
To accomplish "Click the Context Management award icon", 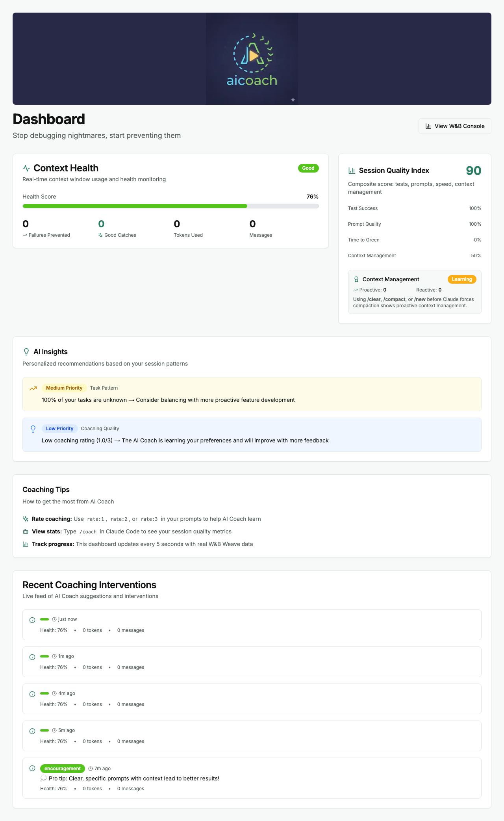I will pyautogui.click(x=356, y=279).
